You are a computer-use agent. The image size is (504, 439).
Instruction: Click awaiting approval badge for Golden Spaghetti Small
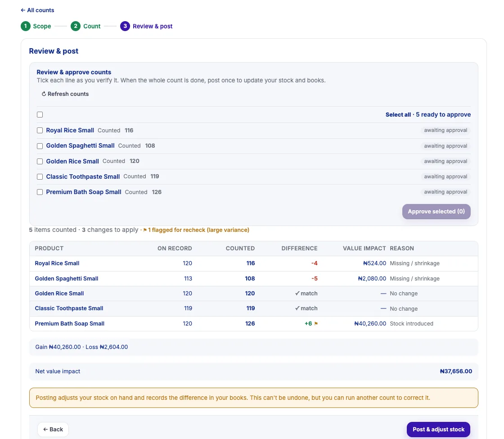coord(445,146)
